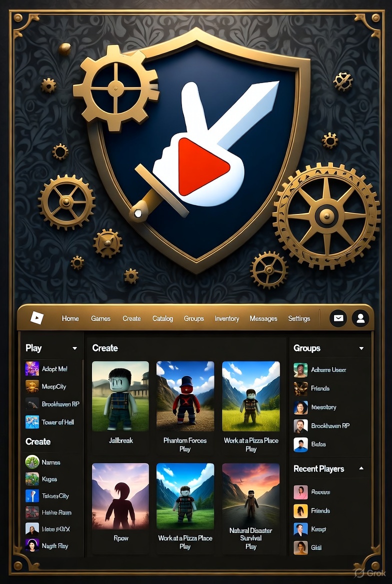Image resolution: width=392 pixels, height=584 pixels.
Task: Click Play under Natural Disaster Survival
Action: point(251,546)
